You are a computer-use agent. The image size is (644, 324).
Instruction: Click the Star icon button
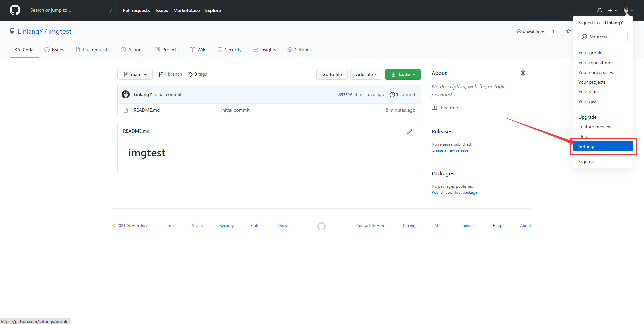click(568, 31)
